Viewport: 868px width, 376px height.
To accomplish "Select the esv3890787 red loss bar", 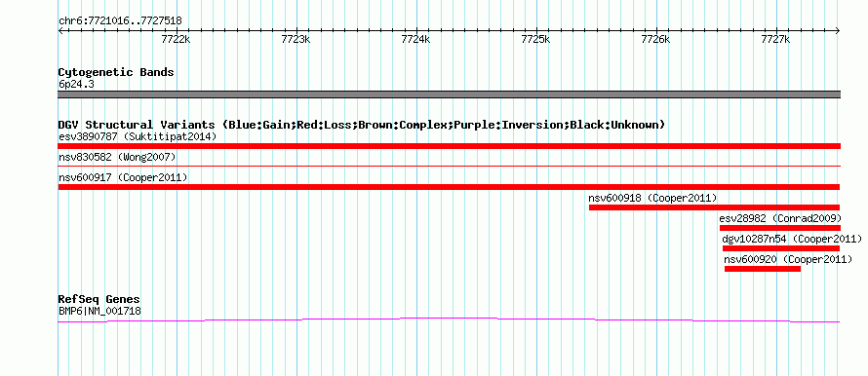I will [450, 146].
